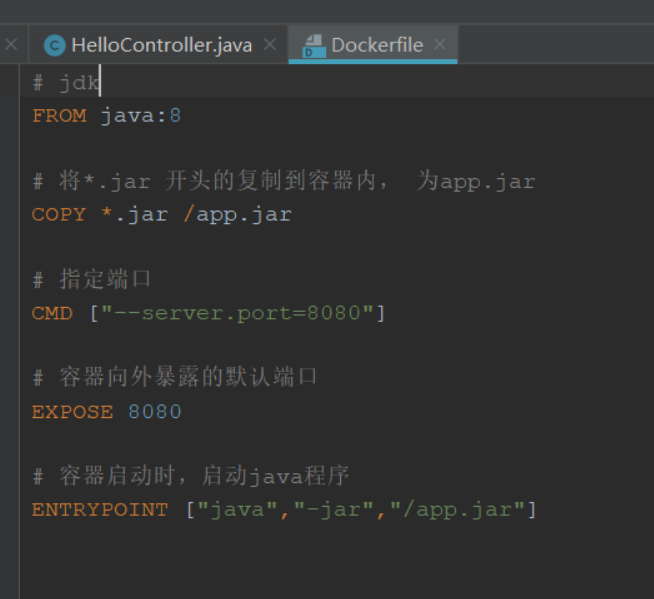The width and height of the screenshot is (654, 599).
Task: Click the ENTRYPOINT keyword
Action: click(100, 510)
